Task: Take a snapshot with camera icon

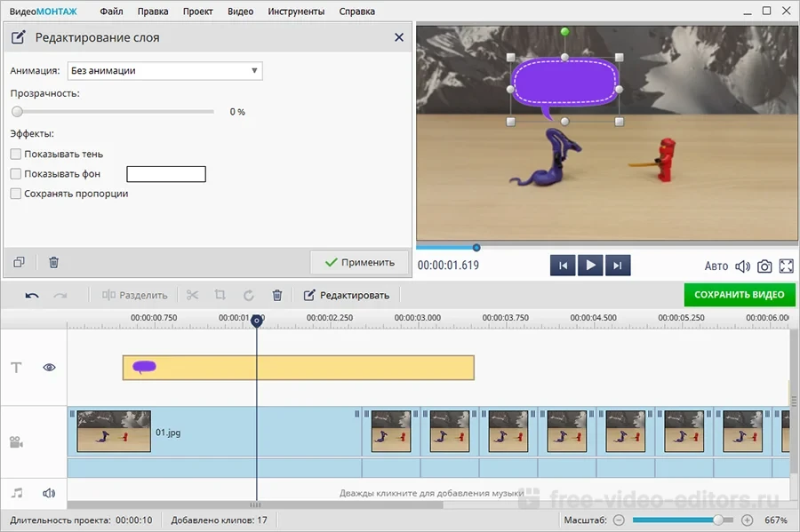Action: coord(764,266)
